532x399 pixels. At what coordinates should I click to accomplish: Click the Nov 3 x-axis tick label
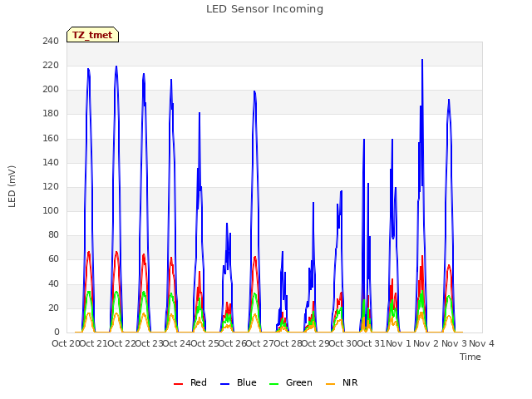454,343
